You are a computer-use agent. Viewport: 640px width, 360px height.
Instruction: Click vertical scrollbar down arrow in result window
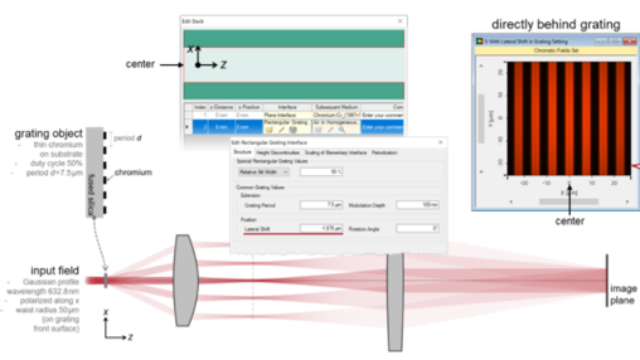click(481, 172)
